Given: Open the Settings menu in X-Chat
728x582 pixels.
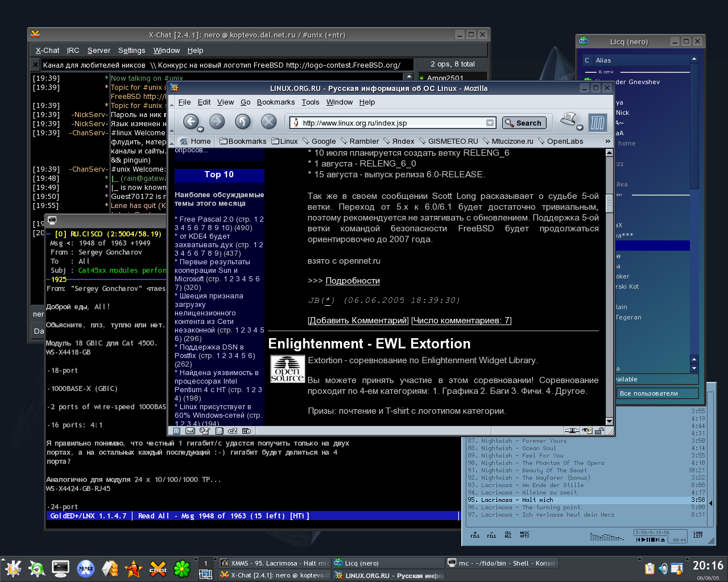Looking at the screenshot, I should [131, 51].
